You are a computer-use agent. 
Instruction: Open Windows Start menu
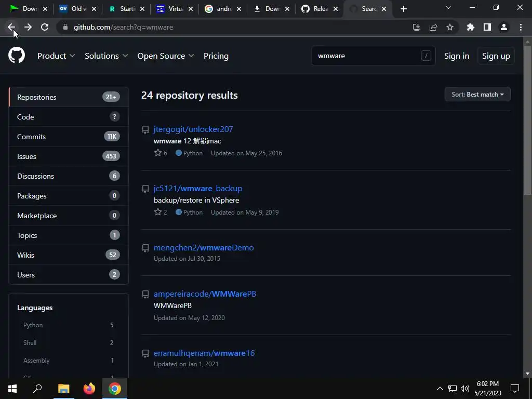tap(12, 389)
